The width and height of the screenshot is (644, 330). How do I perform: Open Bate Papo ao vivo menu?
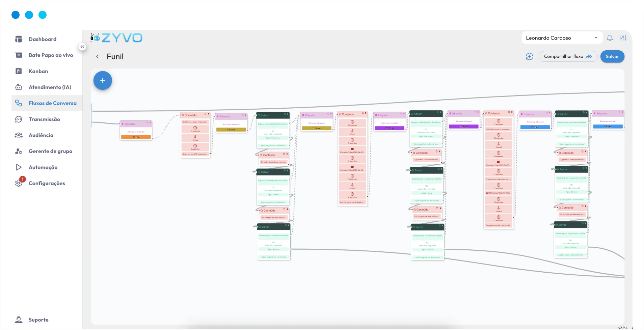[x=51, y=55]
